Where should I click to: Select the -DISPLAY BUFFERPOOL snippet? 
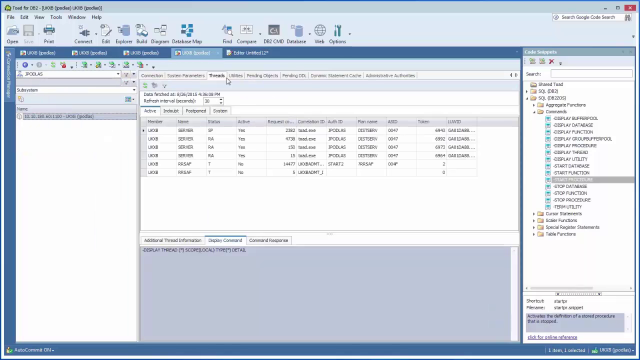click(575, 118)
